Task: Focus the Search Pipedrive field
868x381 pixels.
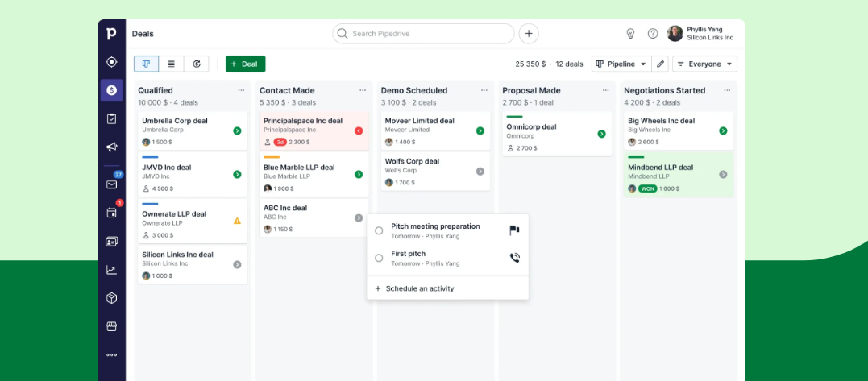Action: click(x=423, y=34)
